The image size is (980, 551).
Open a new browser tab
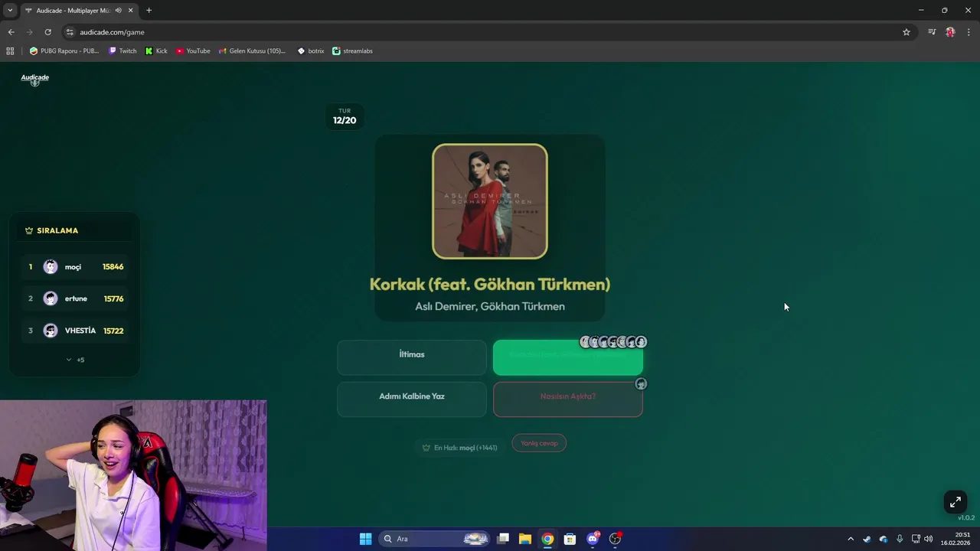click(x=149, y=11)
